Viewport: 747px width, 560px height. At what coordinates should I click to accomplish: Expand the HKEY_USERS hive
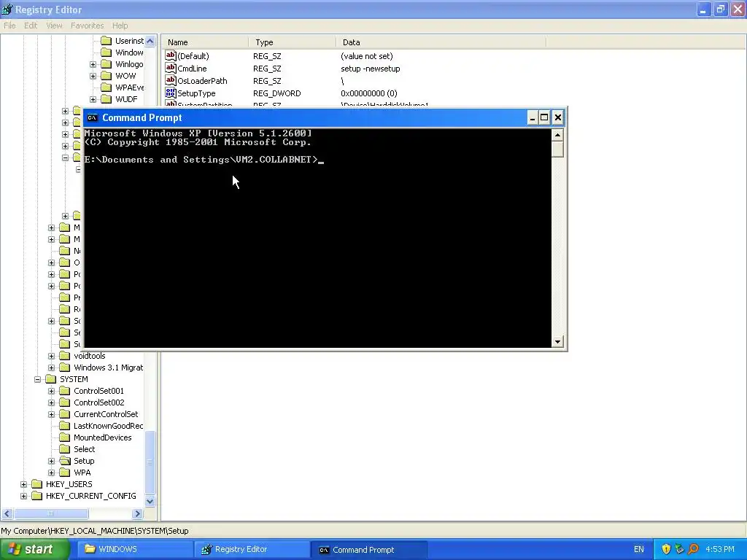tap(24, 484)
